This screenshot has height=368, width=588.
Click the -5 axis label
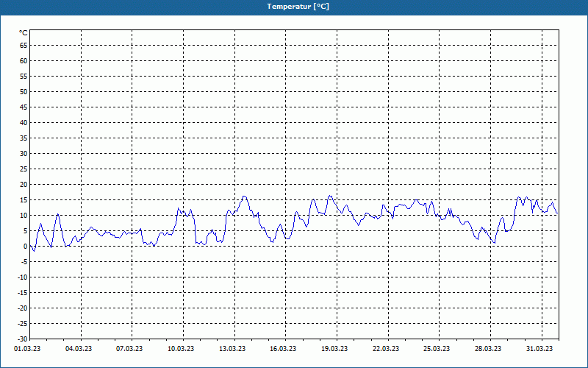tap(24, 262)
